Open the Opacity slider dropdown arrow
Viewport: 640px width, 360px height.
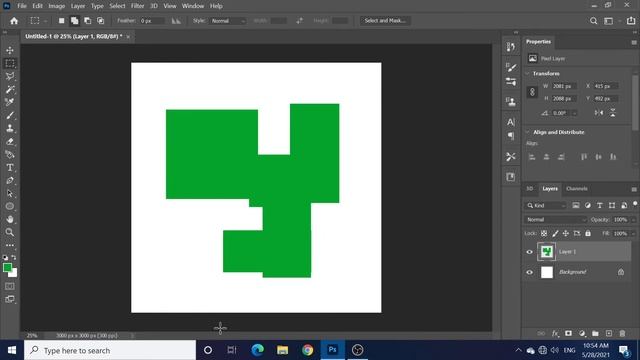[x=633, y=220]
